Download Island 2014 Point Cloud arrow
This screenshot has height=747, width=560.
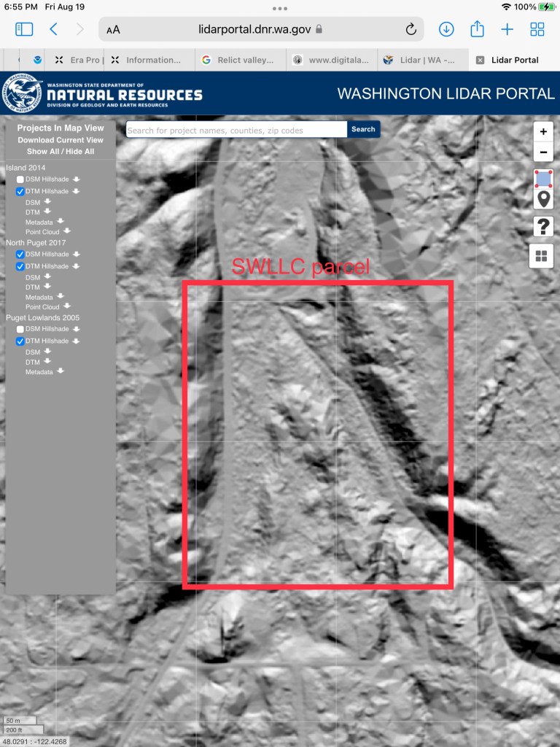click(67, 232)
